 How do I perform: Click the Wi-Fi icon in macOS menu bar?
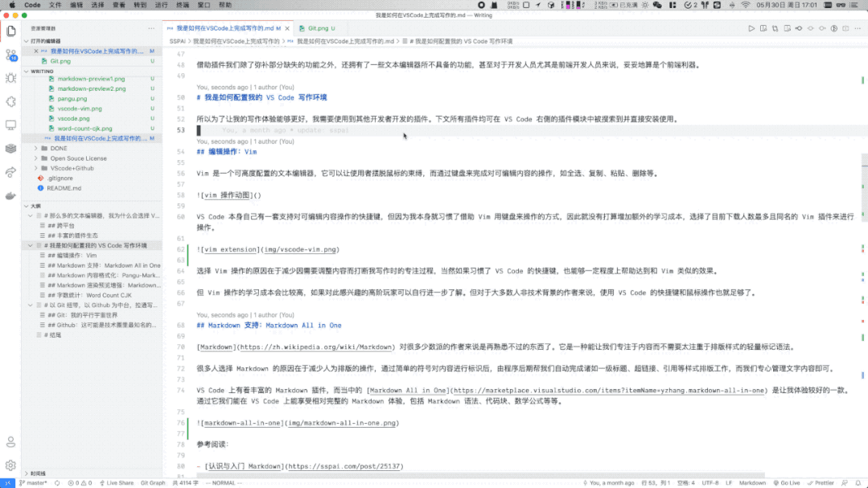[x=746, y=5]
